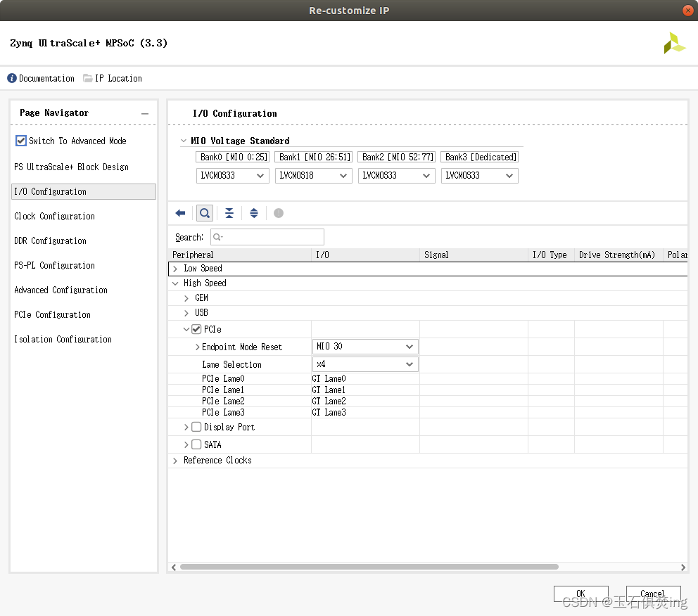Click the Lane Selection label
Viewport: 698px width, 616px height.
pos(231,365)
